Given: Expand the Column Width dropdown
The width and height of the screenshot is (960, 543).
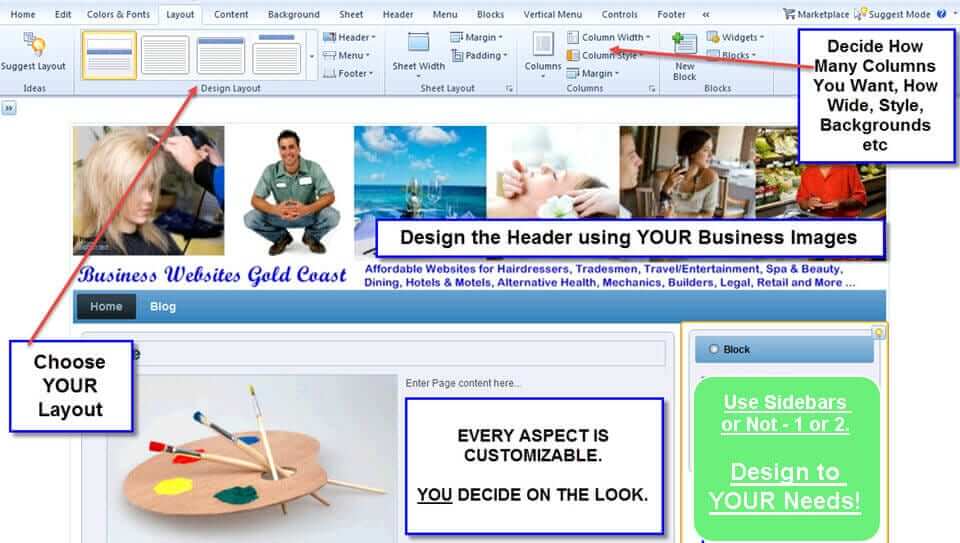Looking at the screenshot, I should tap(610, 38).
